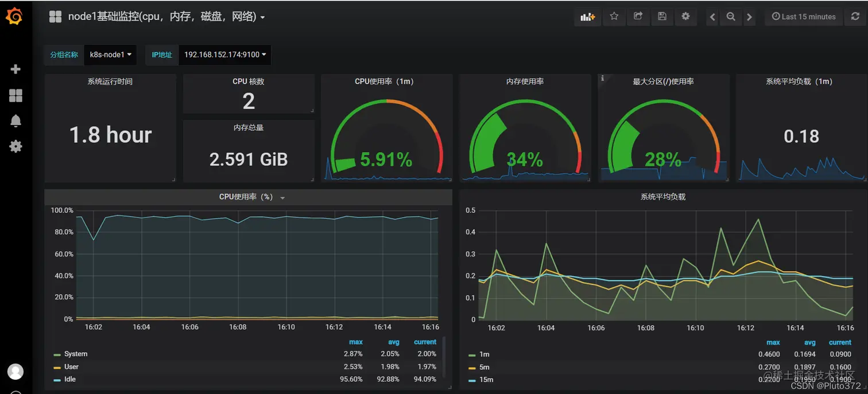868x394 pixels.
Task: Toggle the System series in legend
Action: [76, 354]
